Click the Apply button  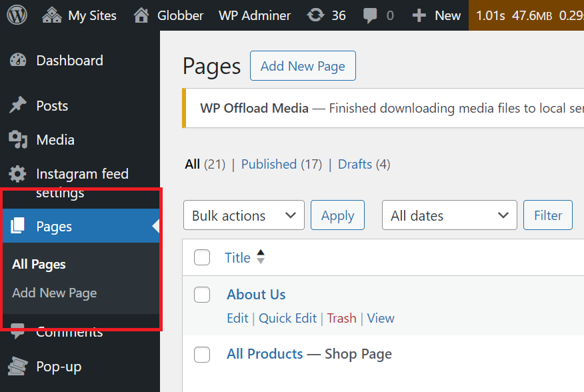337,215
